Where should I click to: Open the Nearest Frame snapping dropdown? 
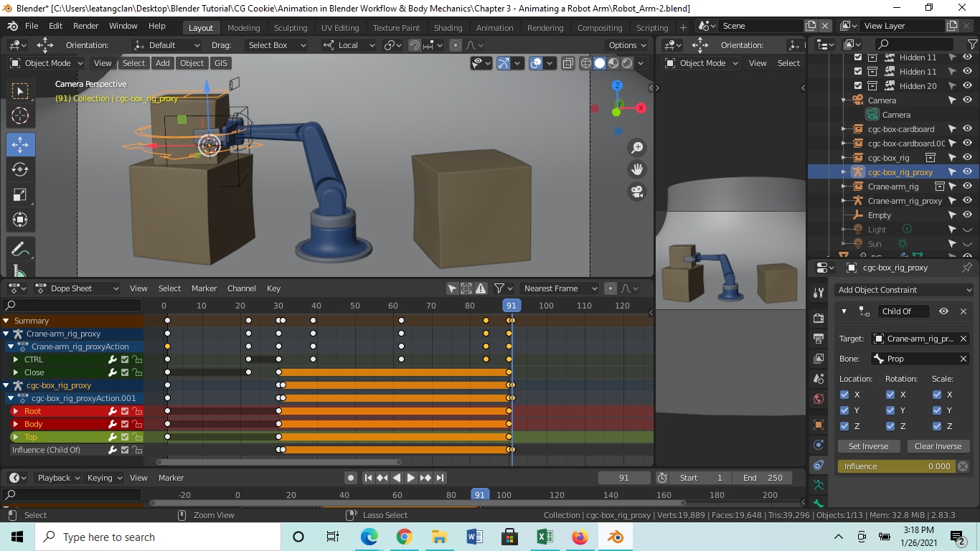click(560, 288)
